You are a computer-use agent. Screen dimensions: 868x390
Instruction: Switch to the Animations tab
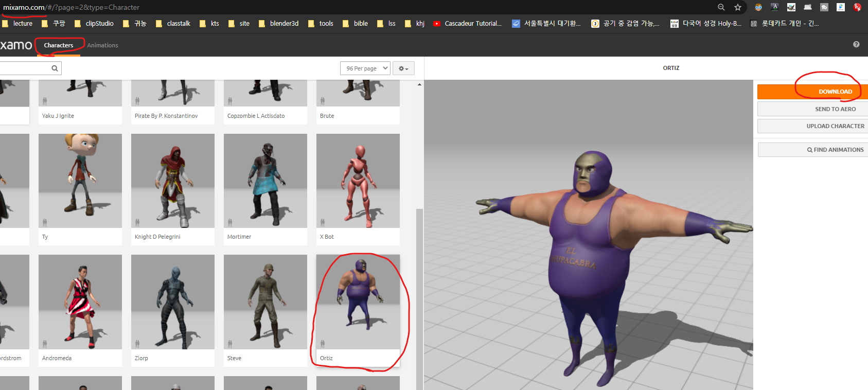tap(102, 45)
